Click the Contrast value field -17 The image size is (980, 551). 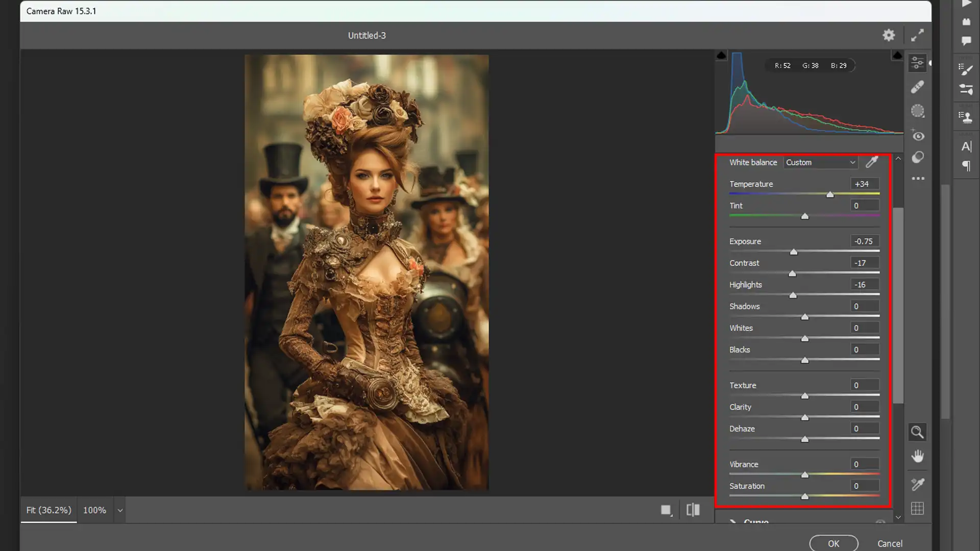pyautogui.click(x=865, y=263)
